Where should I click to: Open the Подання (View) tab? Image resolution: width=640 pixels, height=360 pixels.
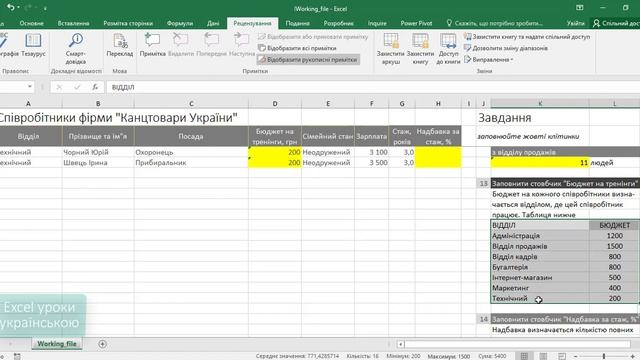coord(297,23)
